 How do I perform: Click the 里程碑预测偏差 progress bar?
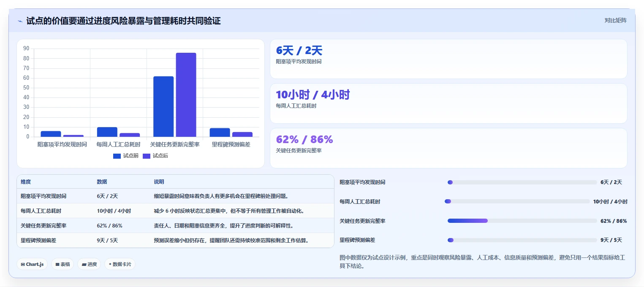(522, 240)
